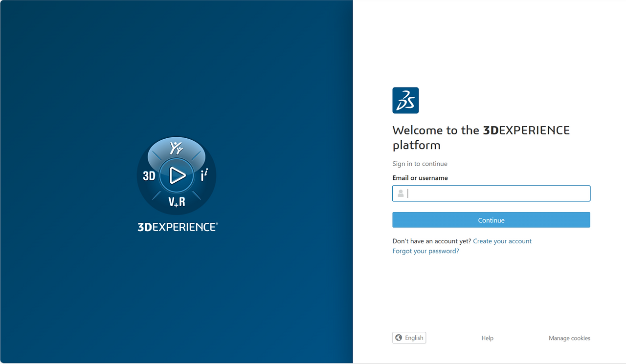Click the 'Email or username' field label

pos(420,178)
